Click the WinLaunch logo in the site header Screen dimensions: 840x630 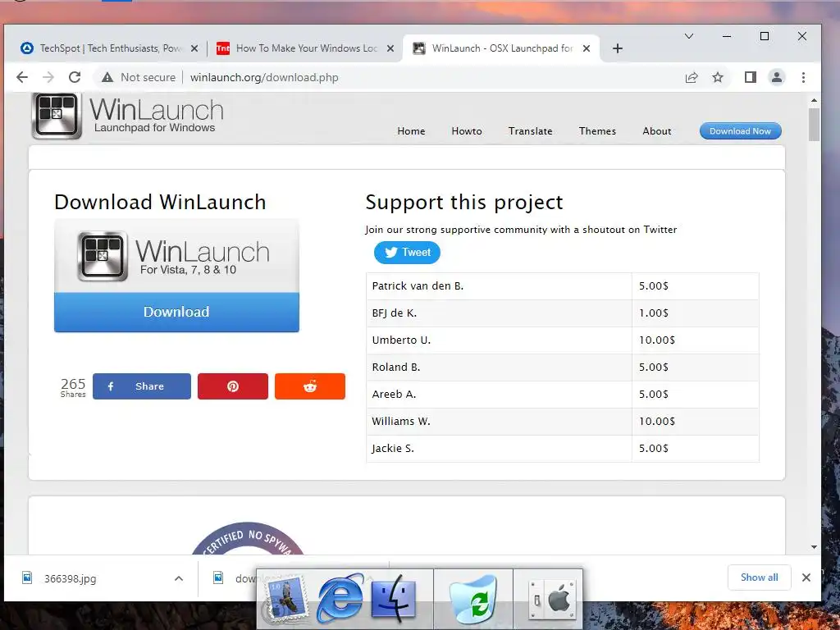coord(127,116)
